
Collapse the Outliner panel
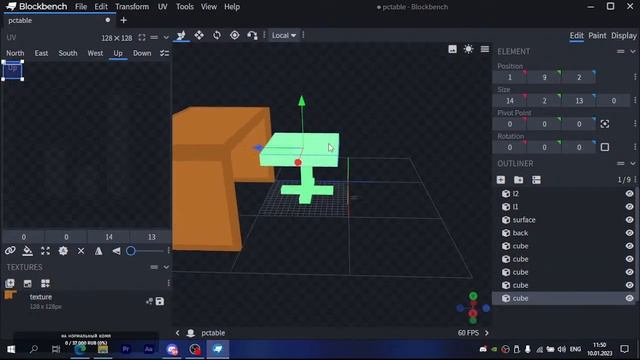click(x=633, y=164)
